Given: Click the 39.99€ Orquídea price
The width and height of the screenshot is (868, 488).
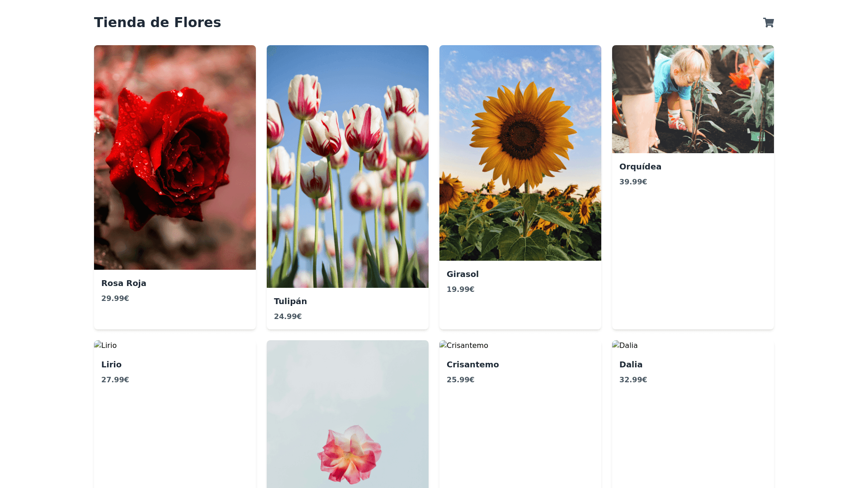Looking at the screenshot, I should click(x=633, y=182).
